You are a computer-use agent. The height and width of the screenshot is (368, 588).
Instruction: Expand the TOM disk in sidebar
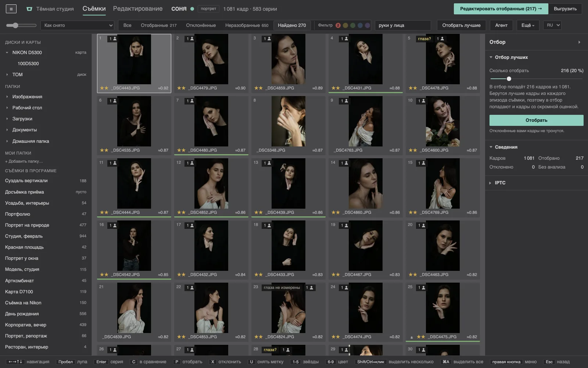pos(7,75)
